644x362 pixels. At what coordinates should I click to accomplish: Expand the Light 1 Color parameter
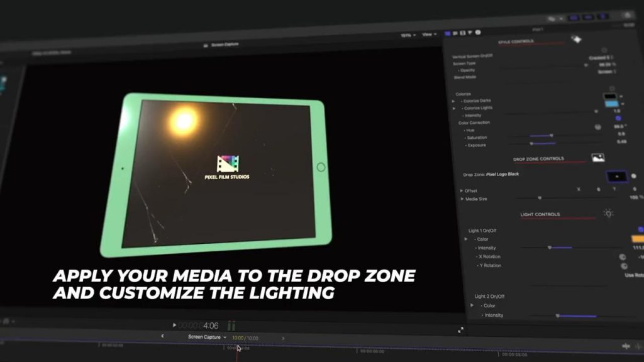point(466,239)
